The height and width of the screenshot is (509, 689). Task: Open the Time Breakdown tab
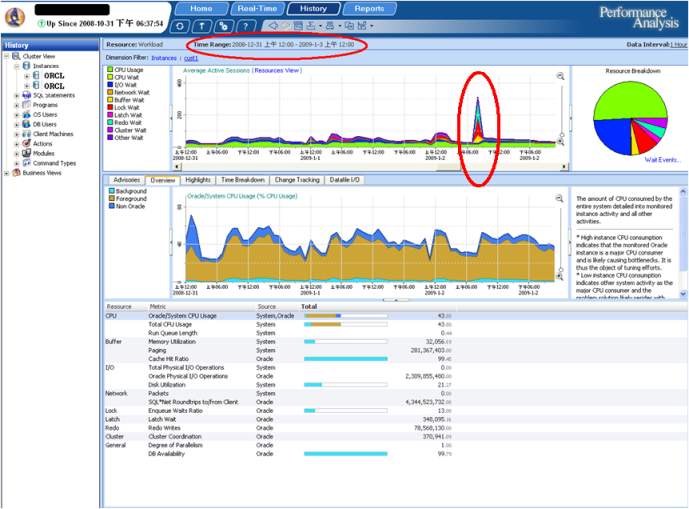coord(243,180)
